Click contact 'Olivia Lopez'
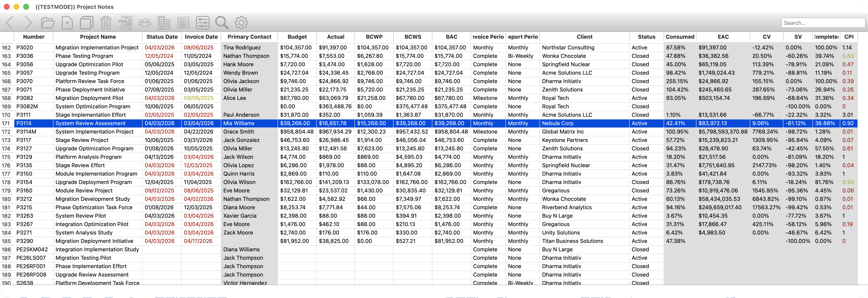Screen dimensions: 868x298 tap(239, 166)
